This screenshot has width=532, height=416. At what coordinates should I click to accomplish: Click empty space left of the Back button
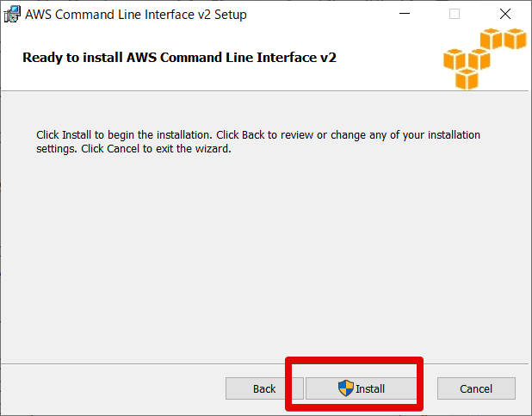tap(112, 388)
